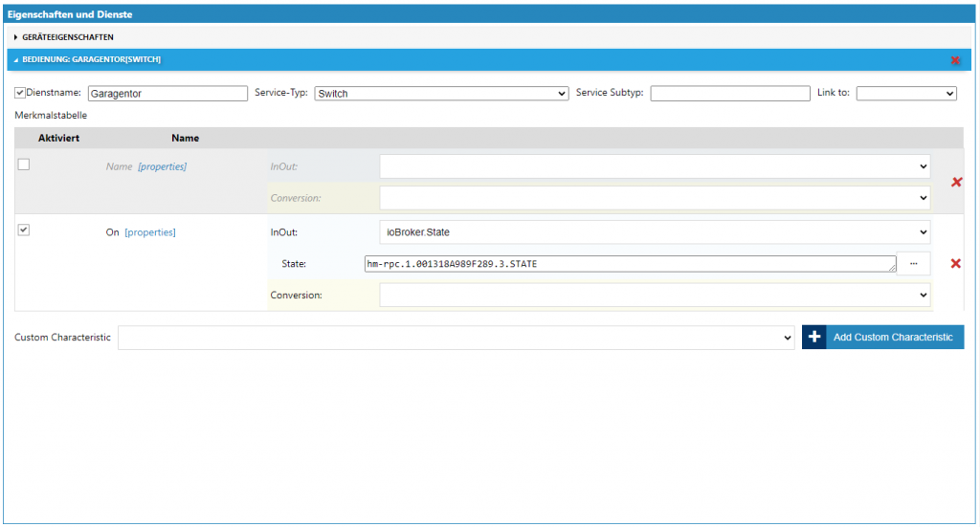This screenshot has height=527, width=980.
Task: Open Conversion dropdown in the On row
Action: click(x=655, y=296)
